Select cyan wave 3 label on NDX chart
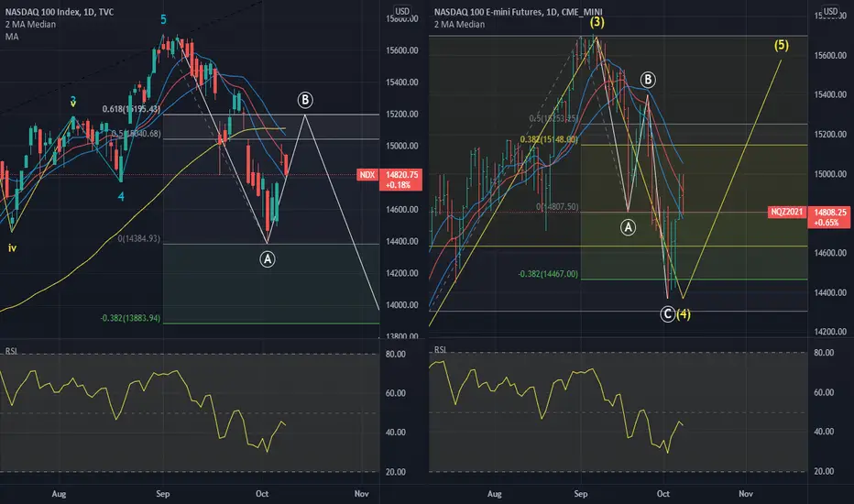 [x=73, y=102]
